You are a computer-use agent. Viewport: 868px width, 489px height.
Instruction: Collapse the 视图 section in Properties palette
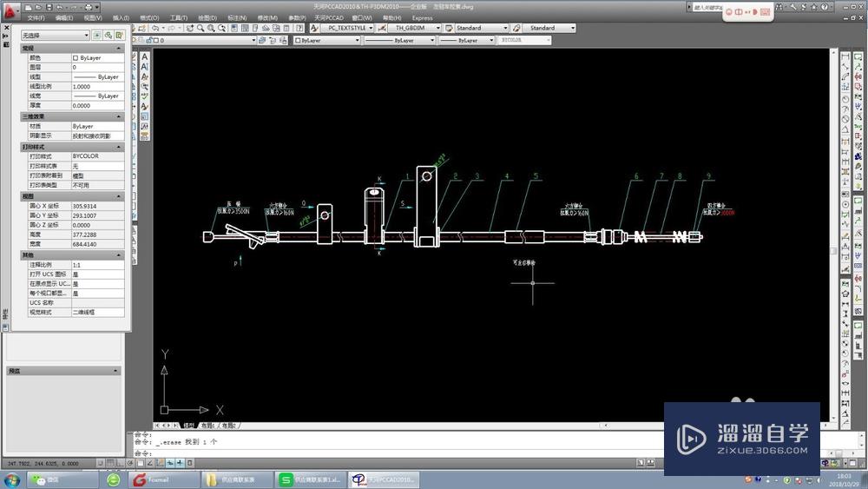[x=118, y=196]
